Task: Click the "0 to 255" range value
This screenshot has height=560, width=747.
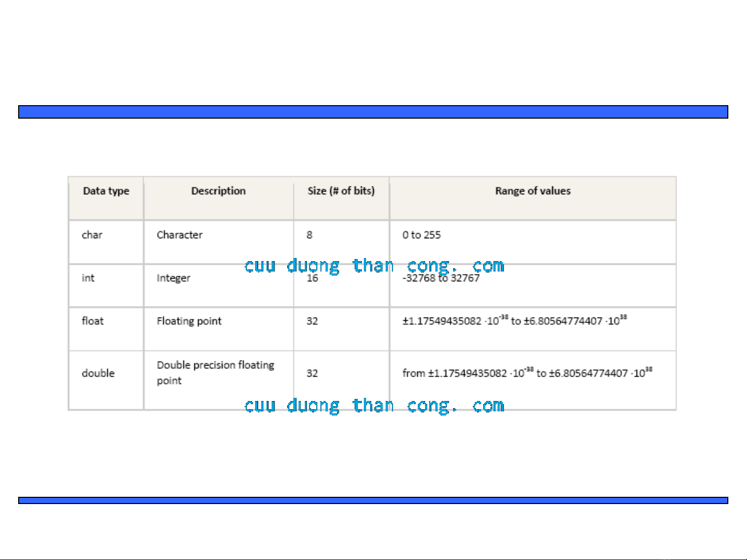Action: tap(421, 235)
